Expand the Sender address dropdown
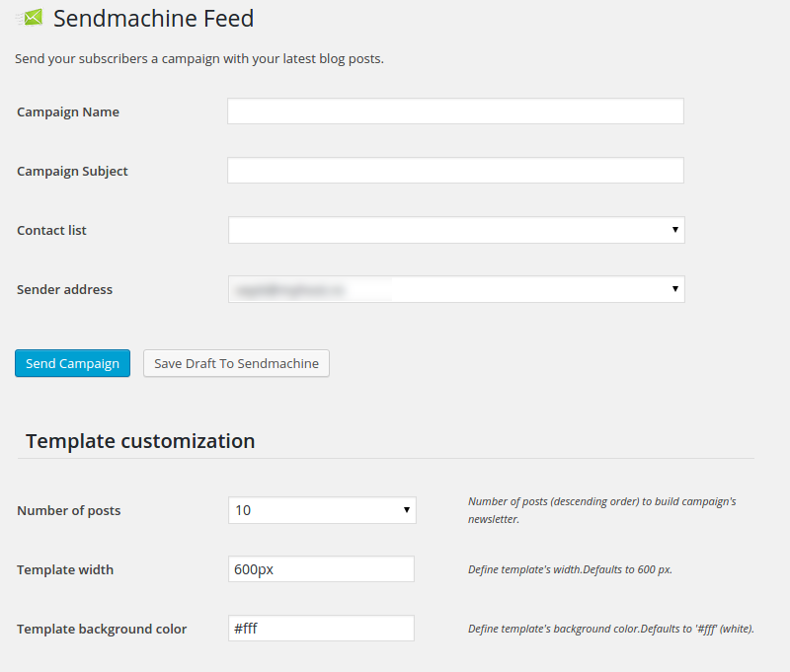 456,289
